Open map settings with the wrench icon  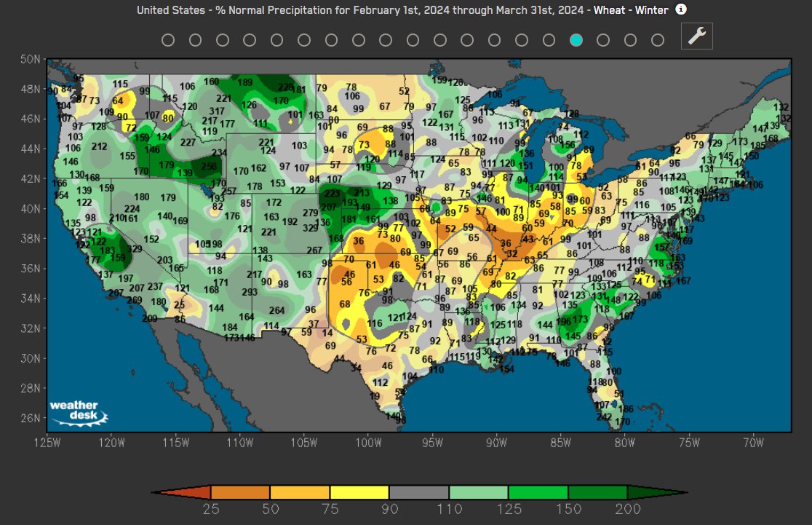pyautogui.click(x=696, y=36)
